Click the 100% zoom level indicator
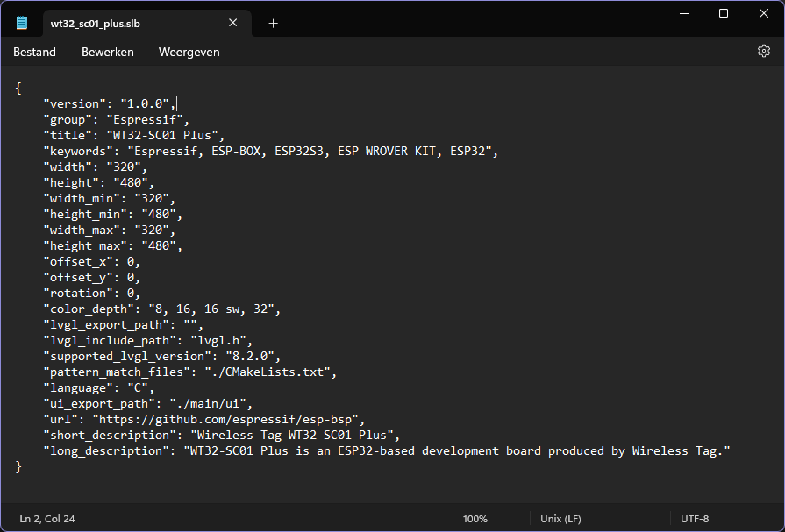The height and width of the screenshot is (532, 785). click(x=475, y=519)
